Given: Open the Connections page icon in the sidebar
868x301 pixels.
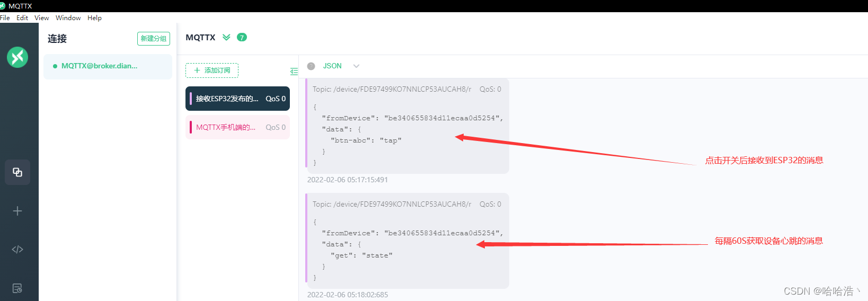Looking at the screenshot, I should point(17,172).
